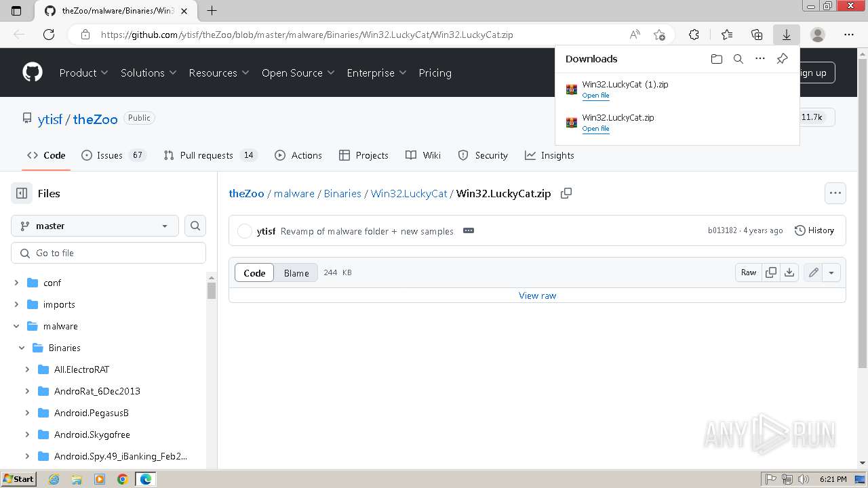This screenshot has width=868, height=488.
Task: Expand the Product menu
Action: tap(83, 73)
